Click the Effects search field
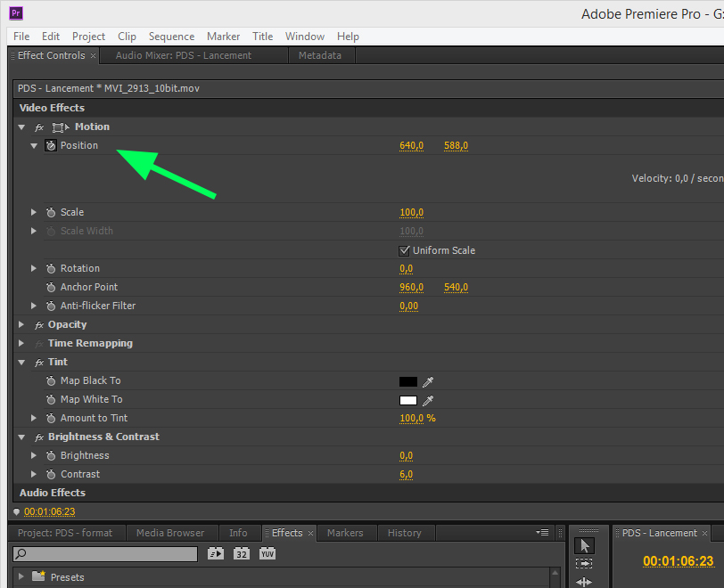 click(105, 554)
